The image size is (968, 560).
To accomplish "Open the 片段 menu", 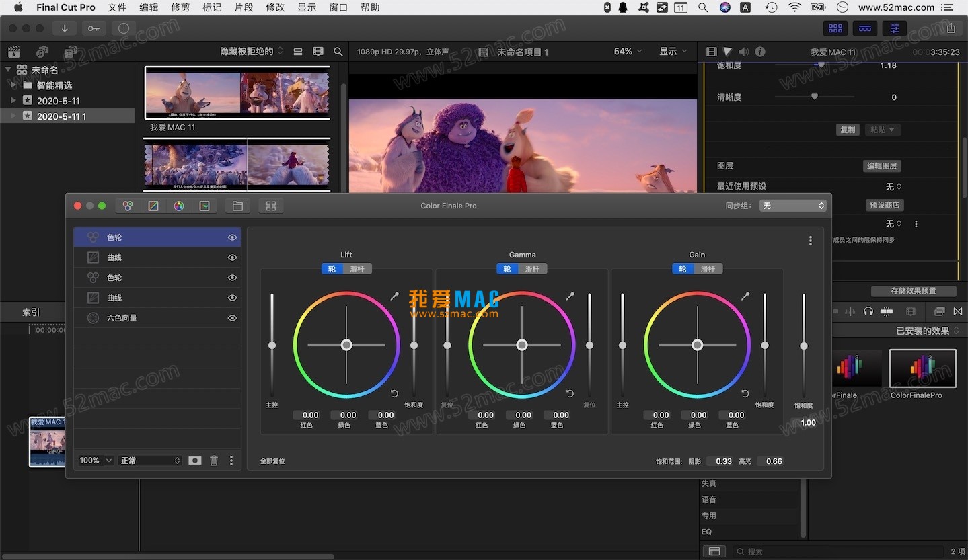I will click(244, 7).
